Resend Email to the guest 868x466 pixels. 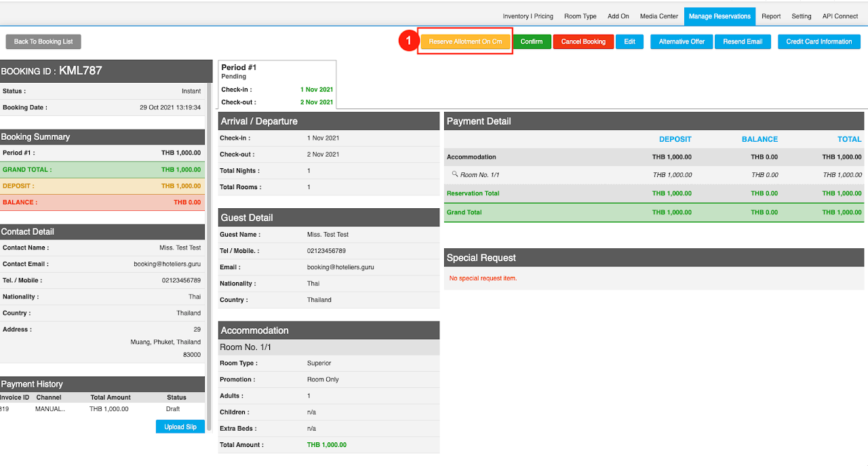pyautogui.click(x=743, y=41)
